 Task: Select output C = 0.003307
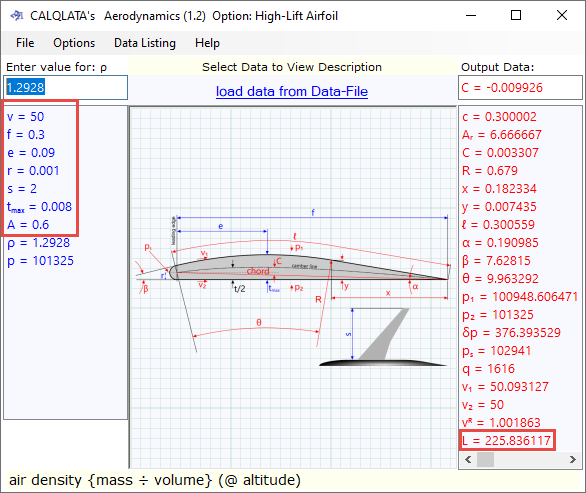tap(500, 152)
